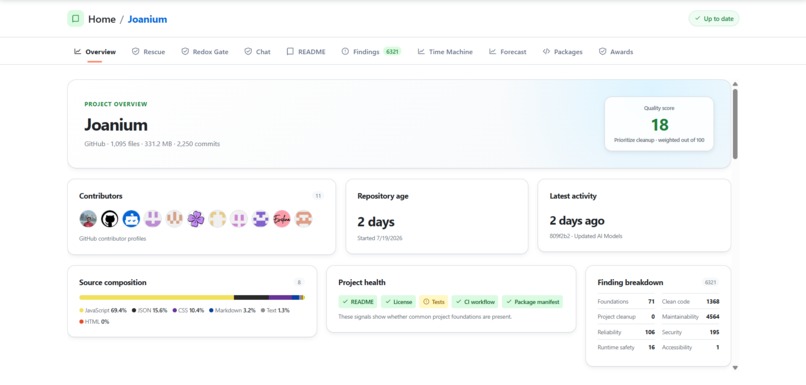The width and height of the screenshot is (806, 385).
Task: Click the README tab's document icon
Action: [290, 51]
